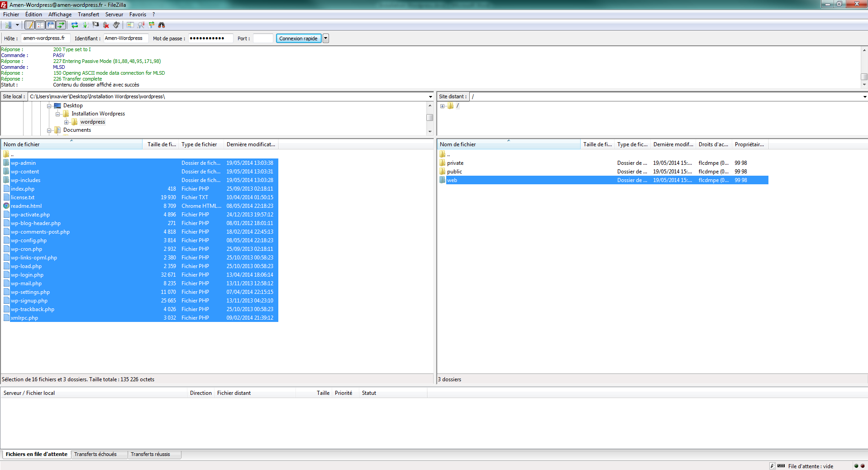Open the Serveur menu

click(x=114, y=14)
